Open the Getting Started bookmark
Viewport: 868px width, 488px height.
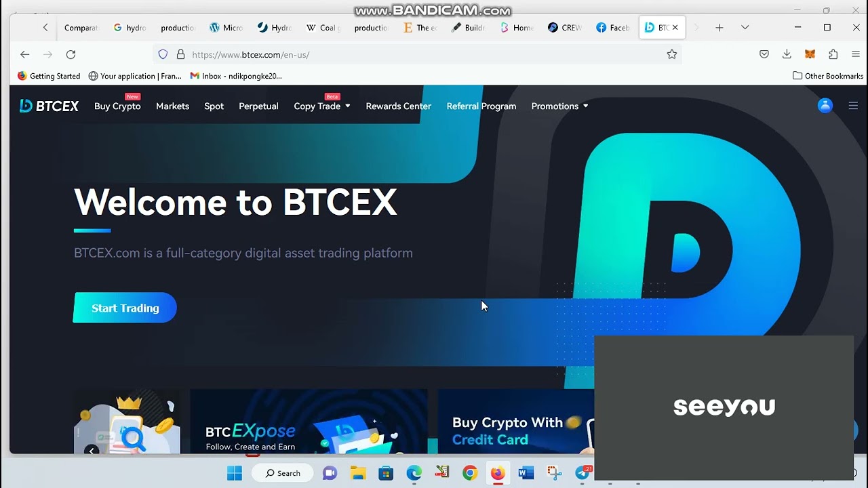tap(49, 76)
